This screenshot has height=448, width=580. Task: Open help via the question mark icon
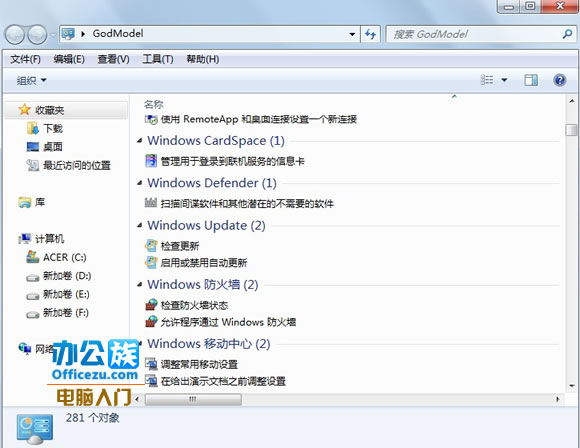coord(560,80)
